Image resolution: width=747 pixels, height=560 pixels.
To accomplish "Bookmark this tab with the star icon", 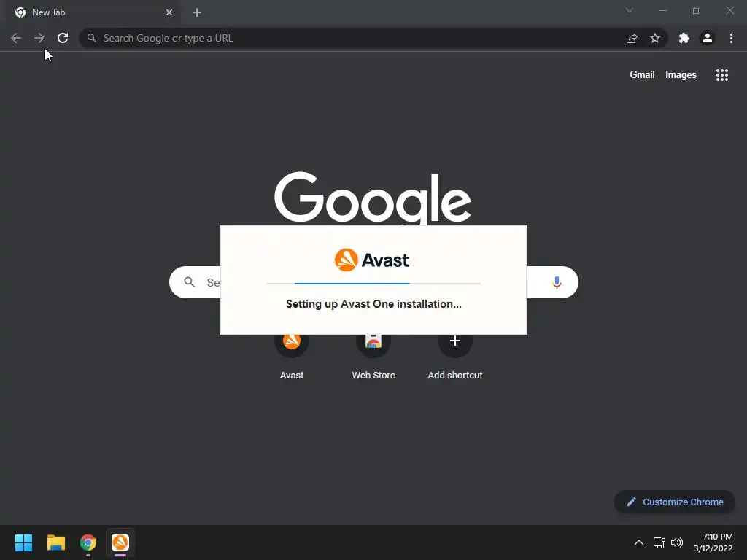I will (x=655, y=38).
